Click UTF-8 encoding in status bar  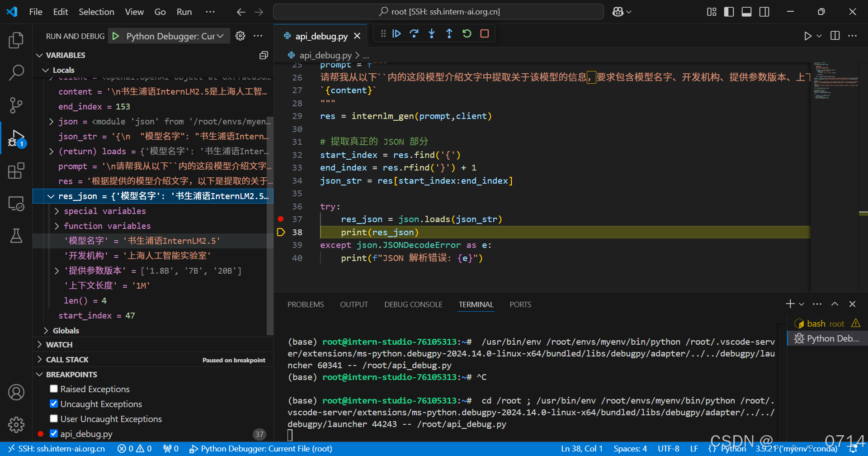[668, 449]
